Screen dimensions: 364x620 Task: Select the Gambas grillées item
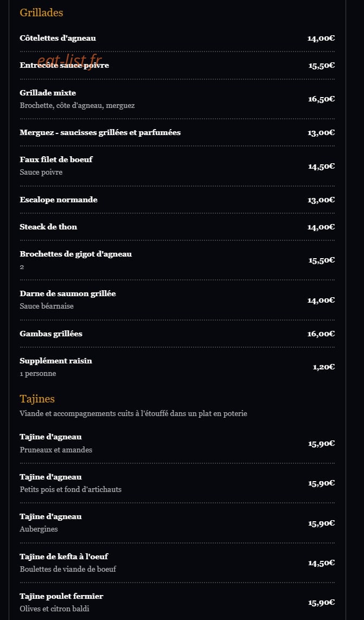[177, 334]
